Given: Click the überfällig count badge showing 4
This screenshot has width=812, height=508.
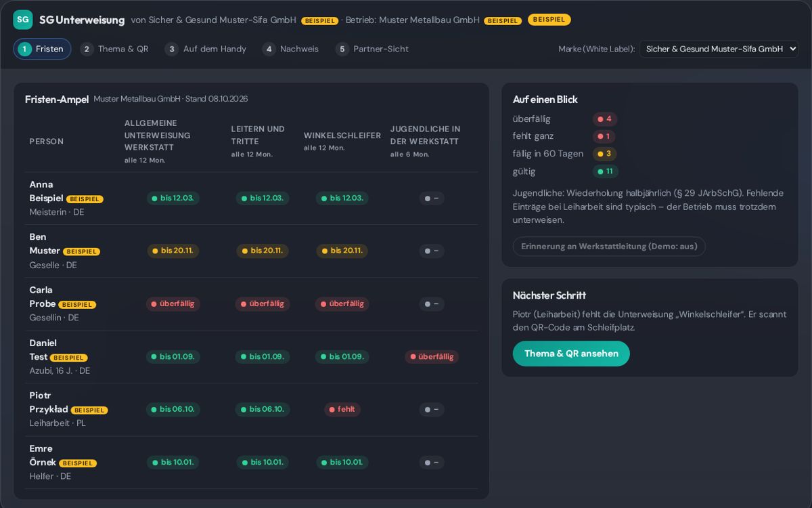Looking at the screenshot, I should [605, 119].
